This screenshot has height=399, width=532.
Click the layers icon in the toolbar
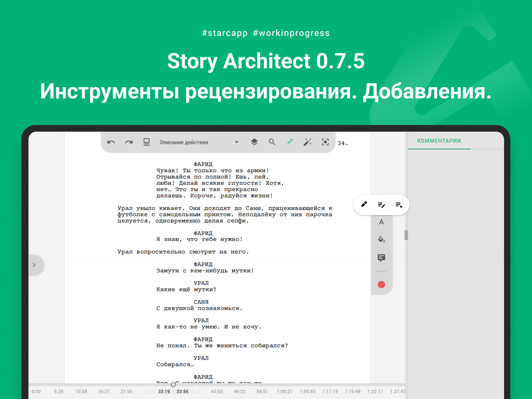tap(254, 142)
